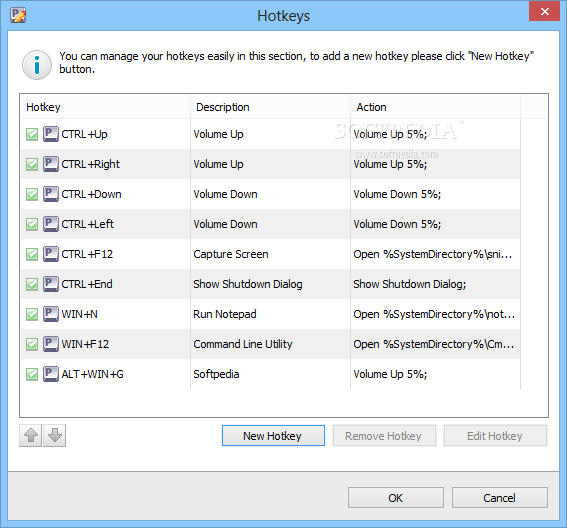This screenshot has height=528, width=567.
Task: Click the P icon beside CTRL+Up
Action: pos(51,134)
